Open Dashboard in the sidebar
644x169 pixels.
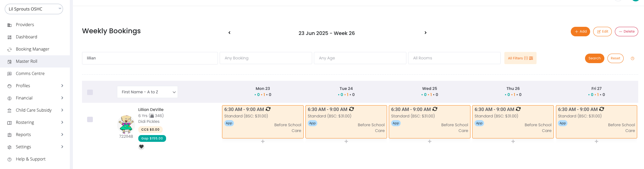tap(35, 37)
